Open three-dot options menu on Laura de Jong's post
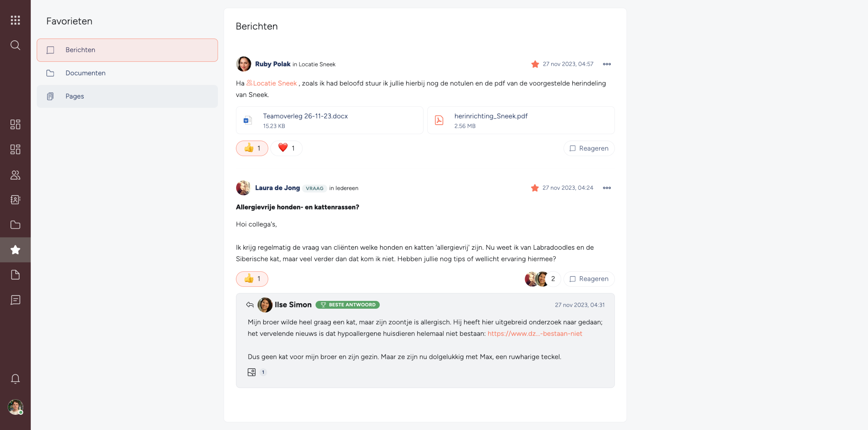868x430 pixels. point(607,188)
